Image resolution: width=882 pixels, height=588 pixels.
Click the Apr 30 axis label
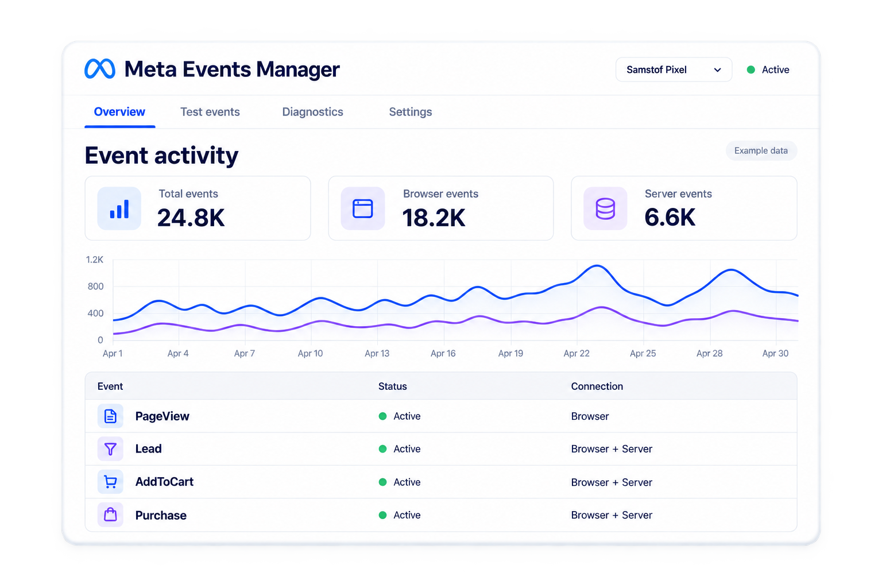click(x=775, y=353)
